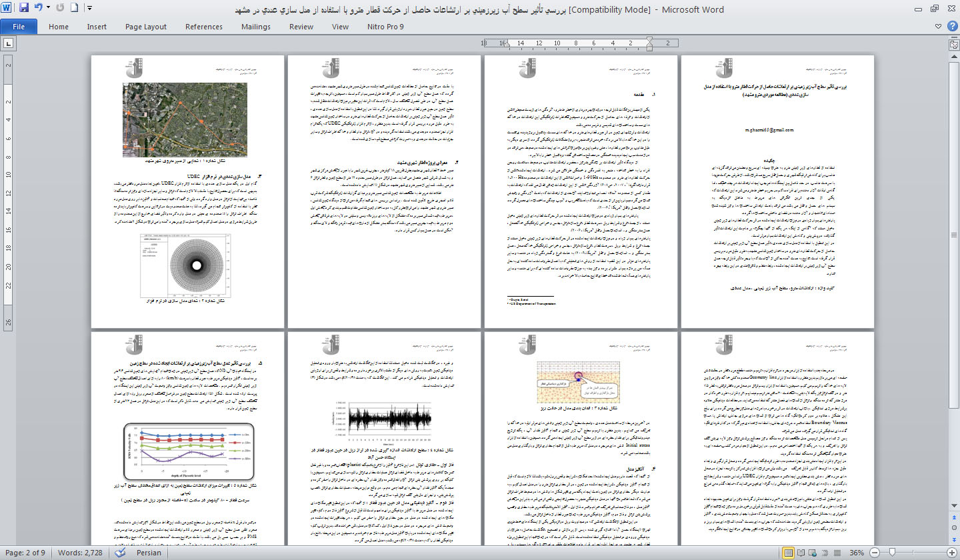Viewport: 960px width, 560px height.
Task: Click the Undo arrow icon
Action: [x=39, y=8]
